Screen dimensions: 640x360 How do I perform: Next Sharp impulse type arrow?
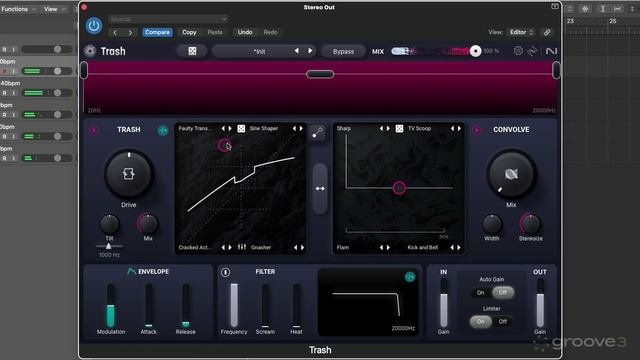pos(388,129)
